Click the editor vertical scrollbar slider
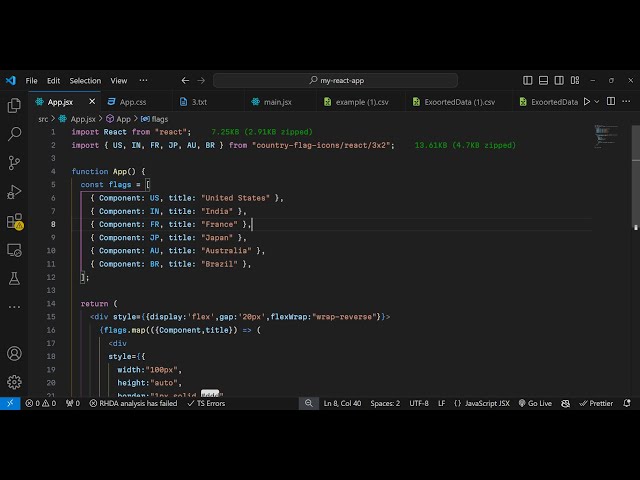 point(636,143)
